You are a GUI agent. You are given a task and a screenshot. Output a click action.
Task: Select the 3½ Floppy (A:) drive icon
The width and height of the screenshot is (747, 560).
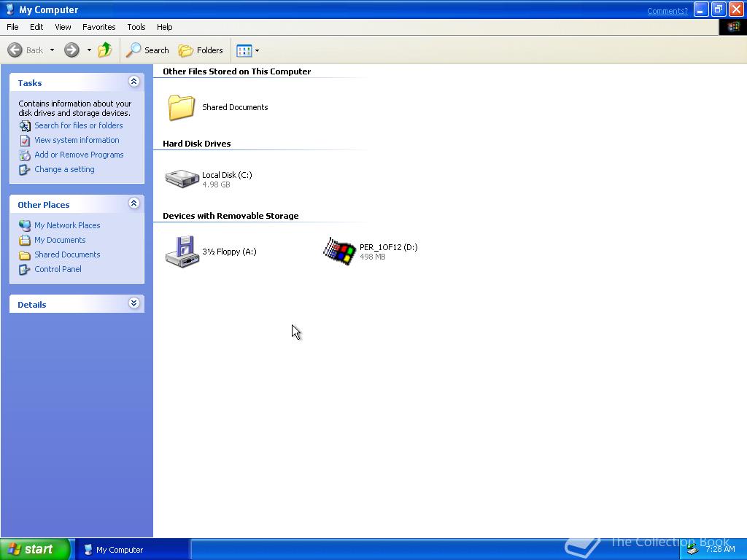point(182,252)
